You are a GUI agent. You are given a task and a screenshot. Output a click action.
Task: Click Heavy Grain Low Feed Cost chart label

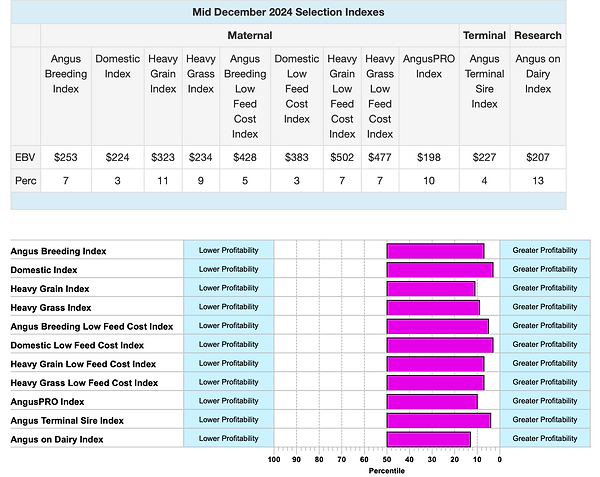83,364
